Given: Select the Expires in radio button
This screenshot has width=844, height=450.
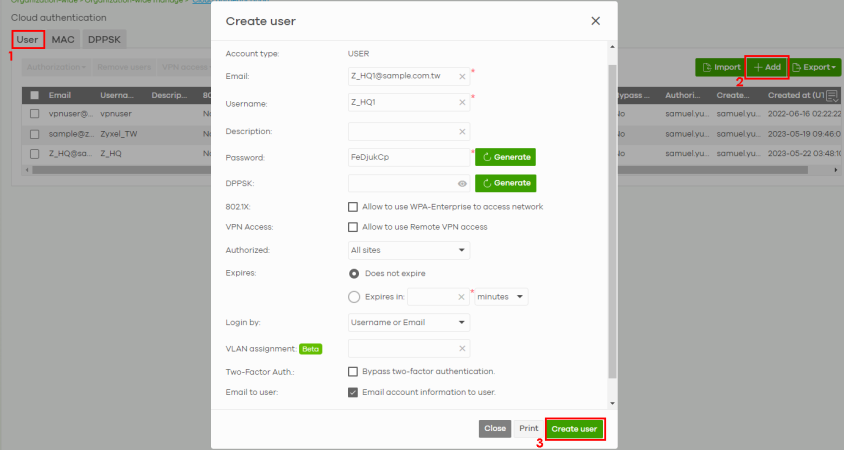Looking at the screenshot, I should click(354, 296).
